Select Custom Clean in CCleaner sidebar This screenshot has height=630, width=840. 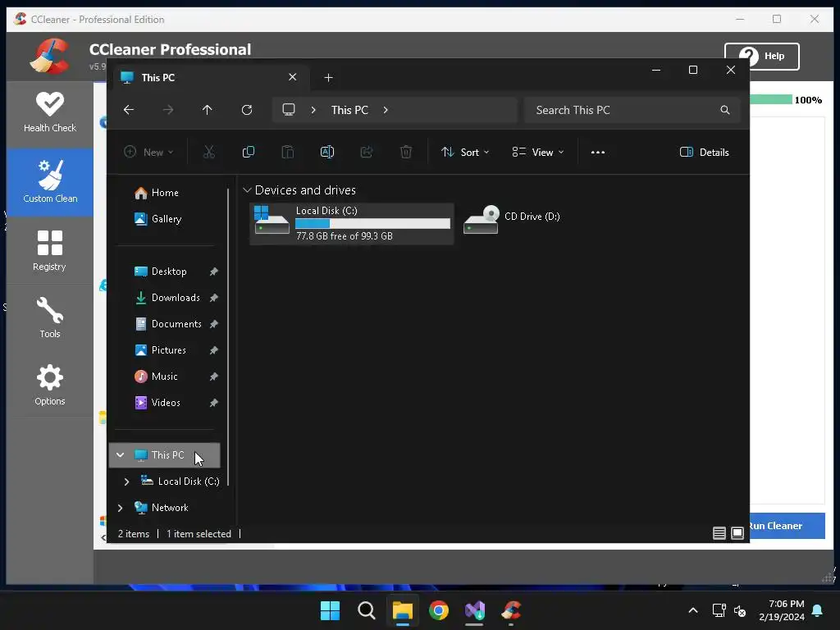point(50,182)
